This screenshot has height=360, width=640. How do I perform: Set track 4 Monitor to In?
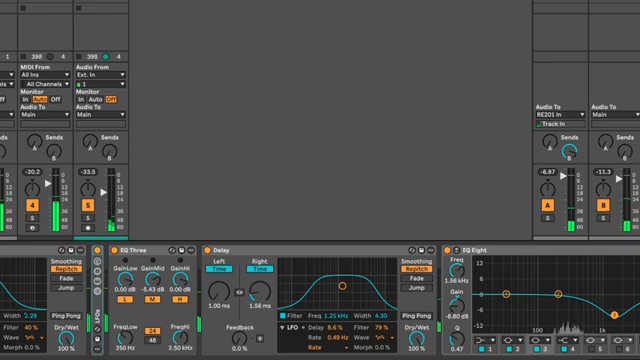[25, 99]
